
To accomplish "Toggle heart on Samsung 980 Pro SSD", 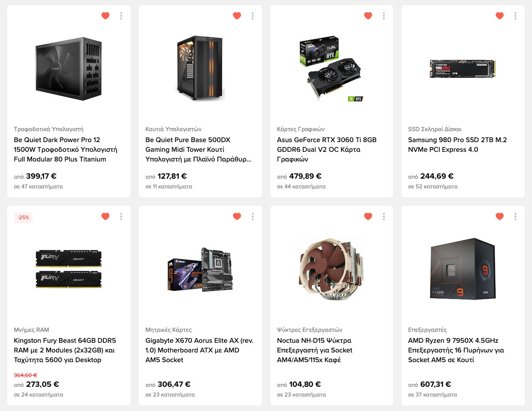I will [x=499, y=16].
